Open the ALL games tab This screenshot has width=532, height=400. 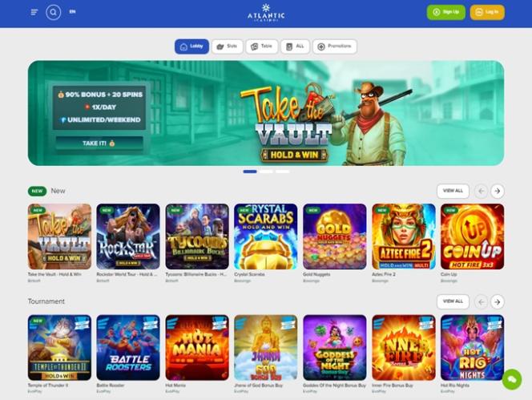[x=295, y=46]
